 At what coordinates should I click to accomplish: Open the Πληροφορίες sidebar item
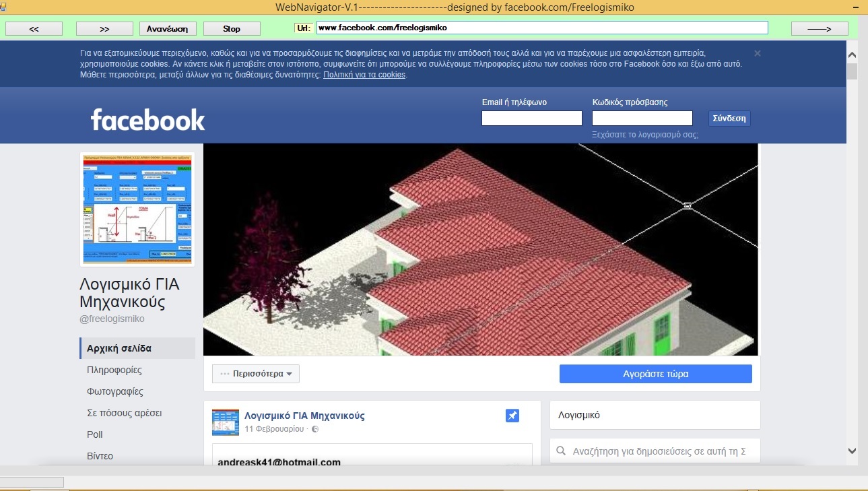tap(114, 370)
